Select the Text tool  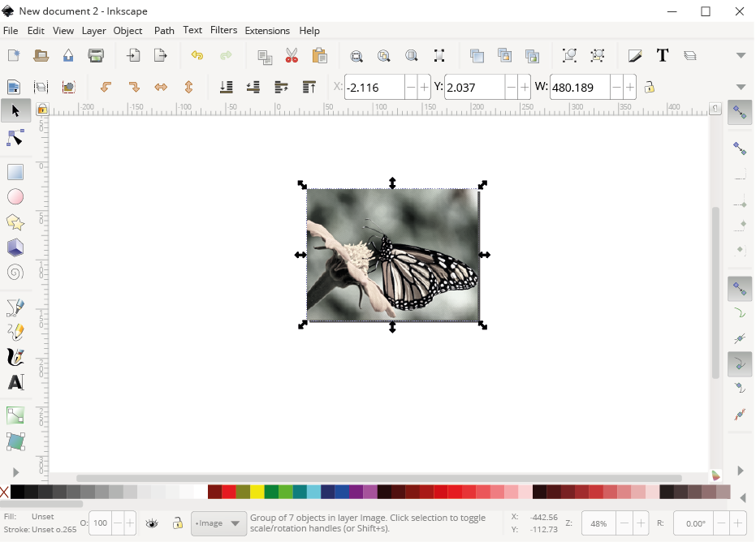15,382
